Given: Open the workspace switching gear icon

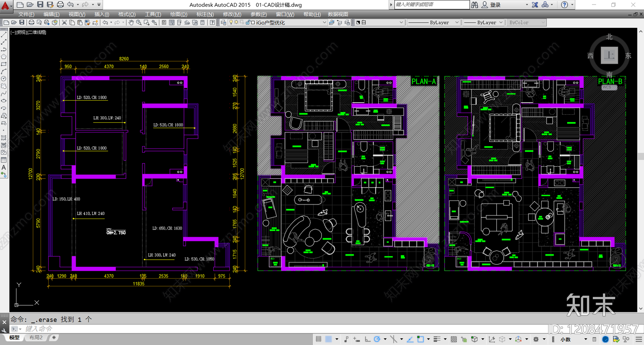Looking at the screenshot, I should click(536, 339).
